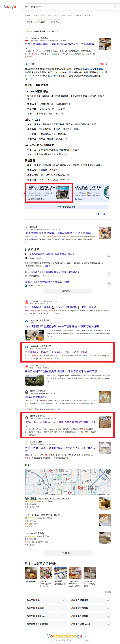Clear the search box with X
Image resolution: width=120 pixels, height=644 pixels.
[115, 7]
